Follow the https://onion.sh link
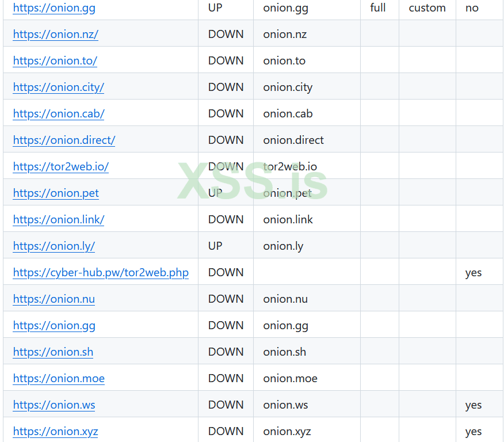 [x=53, y=352]
